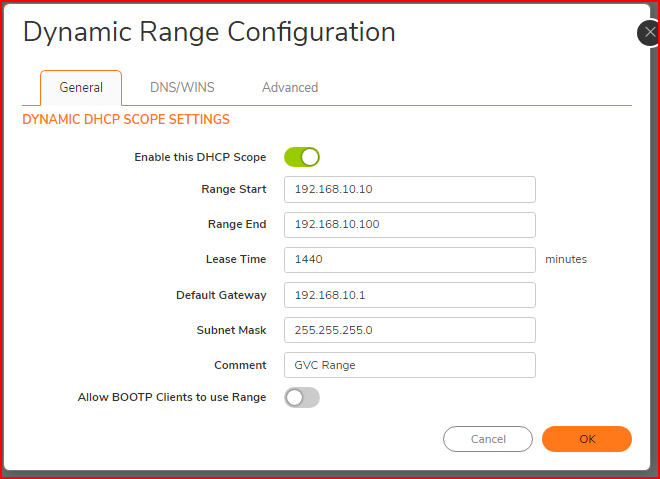The width and height of the screenshot is (660, 479).
Task: Edit the Subnet Mask field
Action: pos(410,330)
